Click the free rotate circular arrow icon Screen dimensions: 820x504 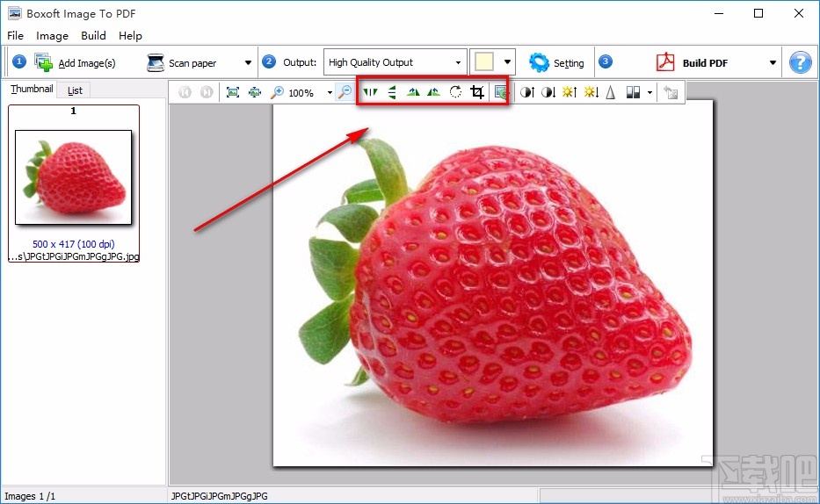click(455, 92)
